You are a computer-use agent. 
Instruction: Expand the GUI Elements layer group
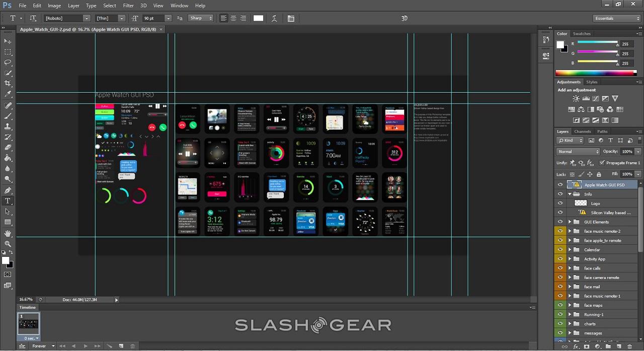click(x=570, y=222)
